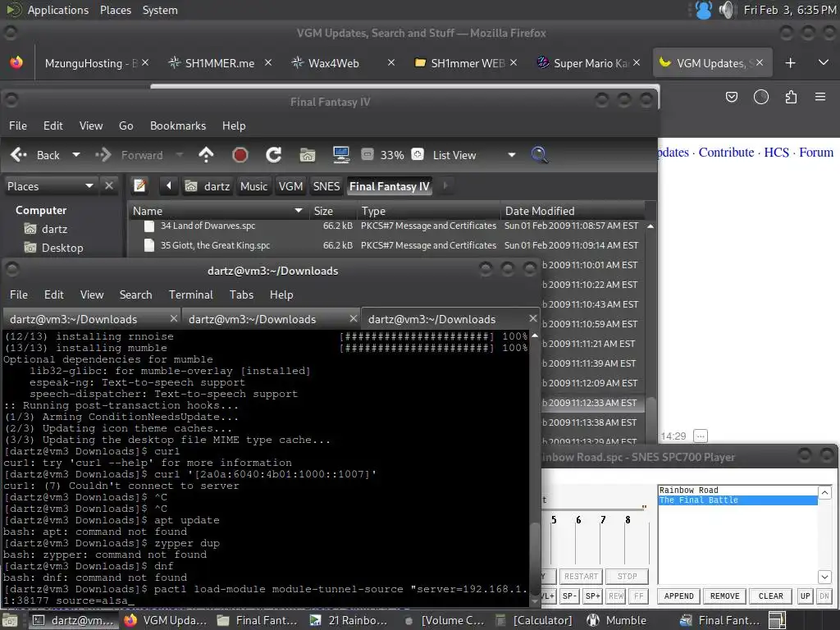
Task: Close the Places side pane
Action: coord(109,185)
